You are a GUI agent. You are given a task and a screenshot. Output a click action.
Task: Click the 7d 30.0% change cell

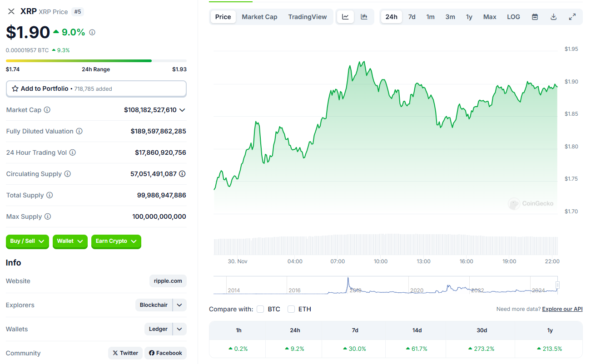point(355,349)
